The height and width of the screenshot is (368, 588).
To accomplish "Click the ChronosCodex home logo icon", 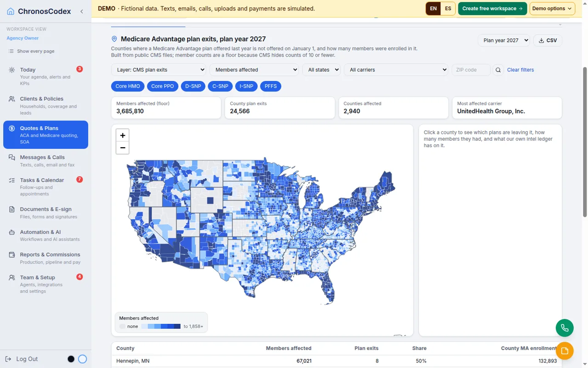I will pos(11,11).
